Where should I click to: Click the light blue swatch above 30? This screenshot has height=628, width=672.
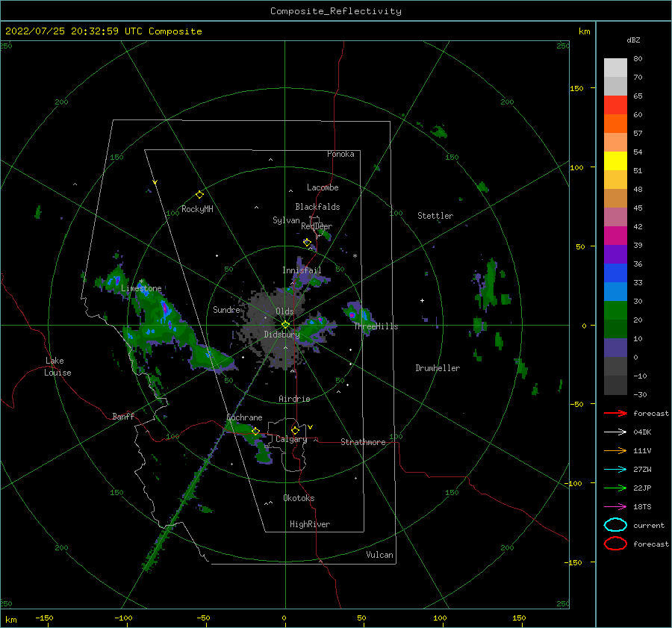pyautogui.click(x=615, y=291)
